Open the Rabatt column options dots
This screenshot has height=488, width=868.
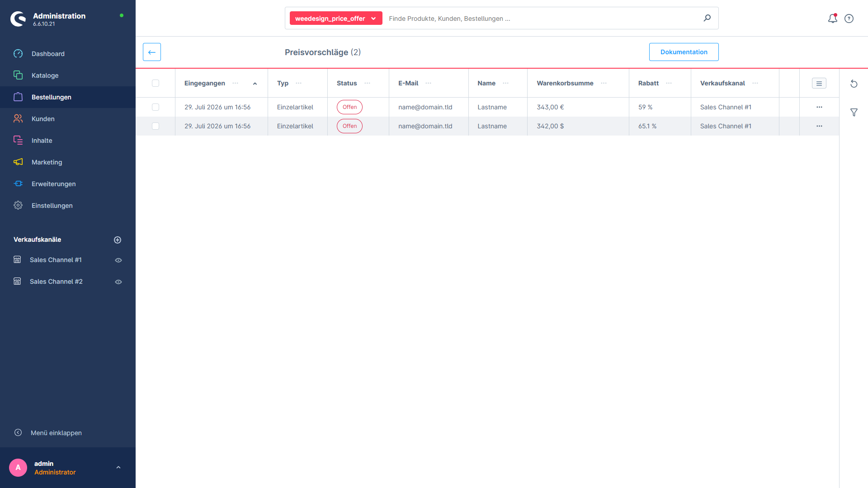click(669, 83)
